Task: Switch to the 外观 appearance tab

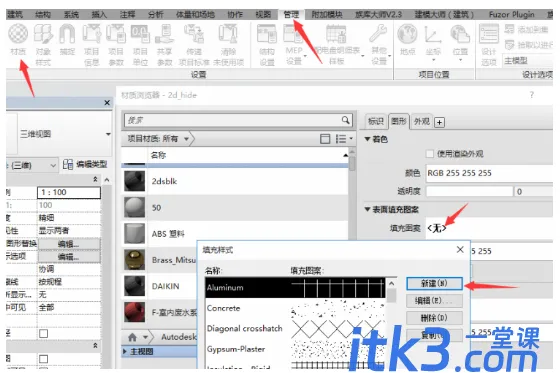Action: (421, 121)
